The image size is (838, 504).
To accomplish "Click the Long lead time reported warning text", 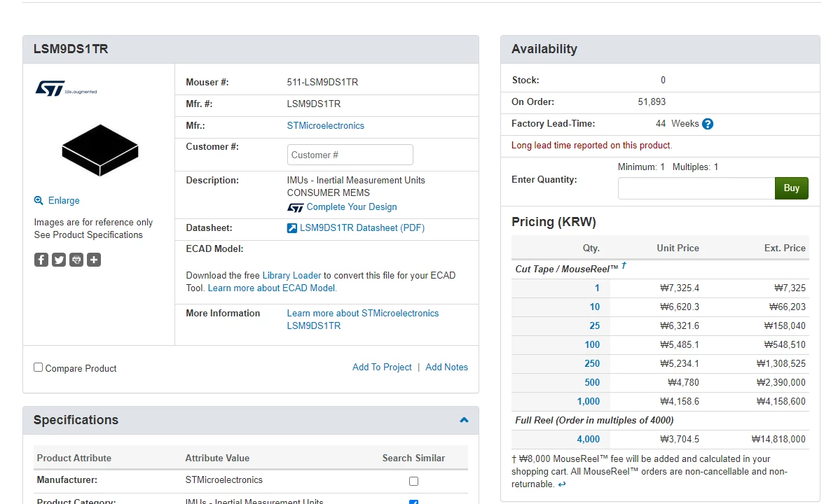I will coord(591,145).
